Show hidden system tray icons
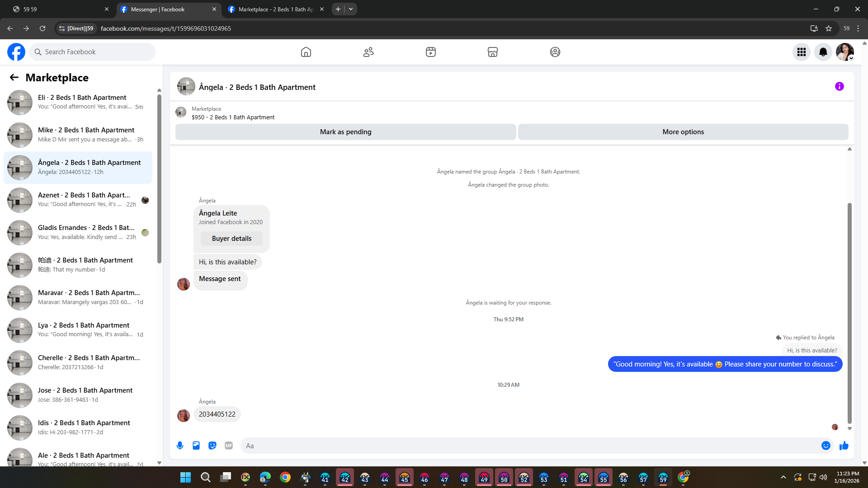 (783, 477)
